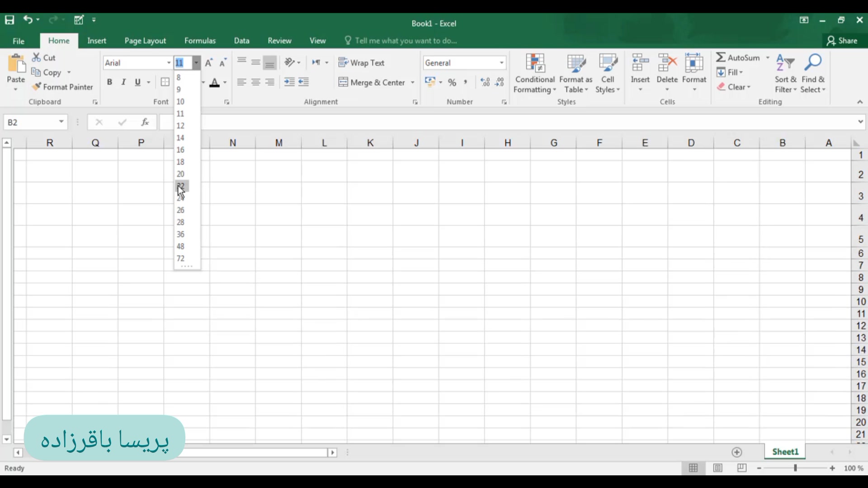
Task: Toggle Bold formatting
Action: click(x=109, y=82)
